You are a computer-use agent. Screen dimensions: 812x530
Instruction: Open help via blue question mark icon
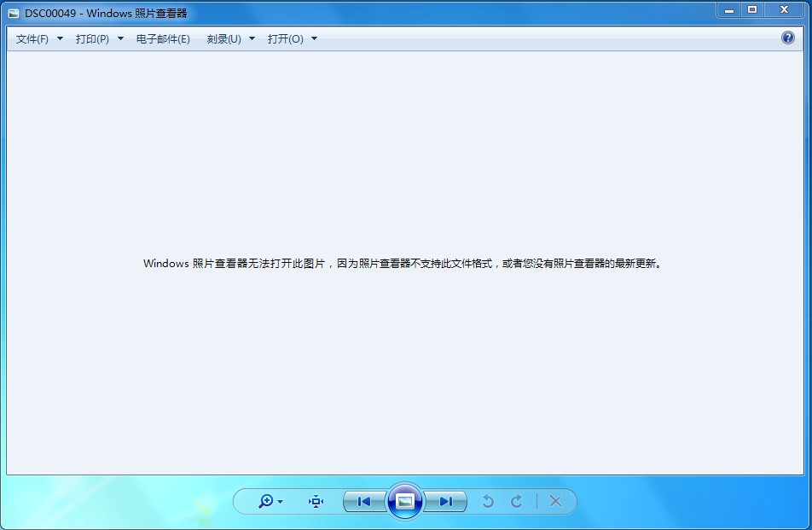(x=788, y=38)
